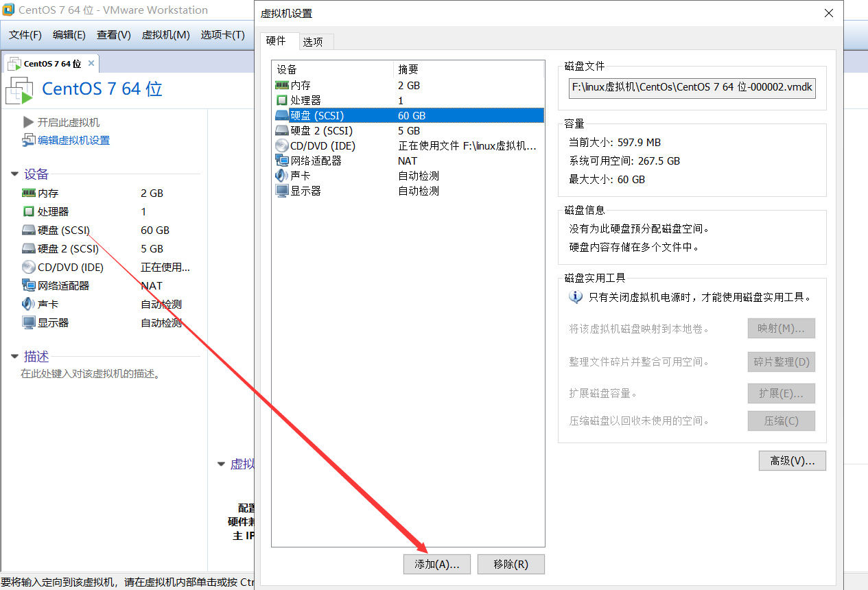Click the 移除(R) button
Viewport: 868px width, 590px height.
pyautogui.click(x=511, y=565)
